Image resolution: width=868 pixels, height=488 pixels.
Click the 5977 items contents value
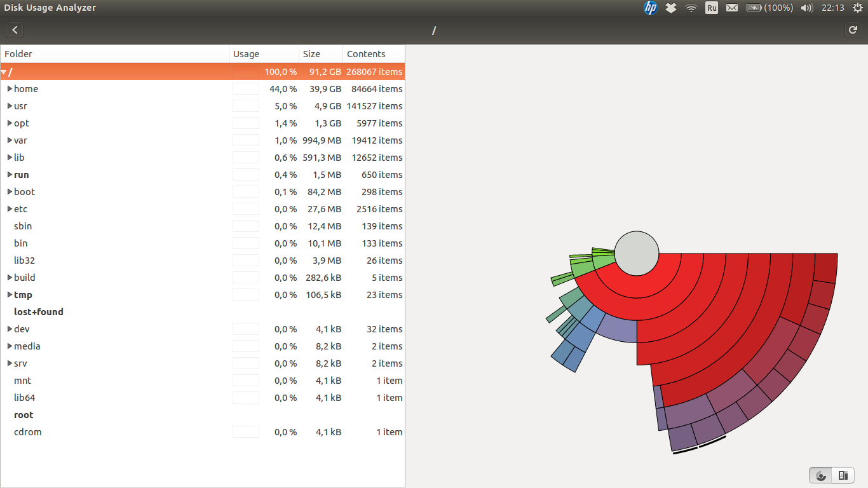pyautogui.click(x=379, y=123)
